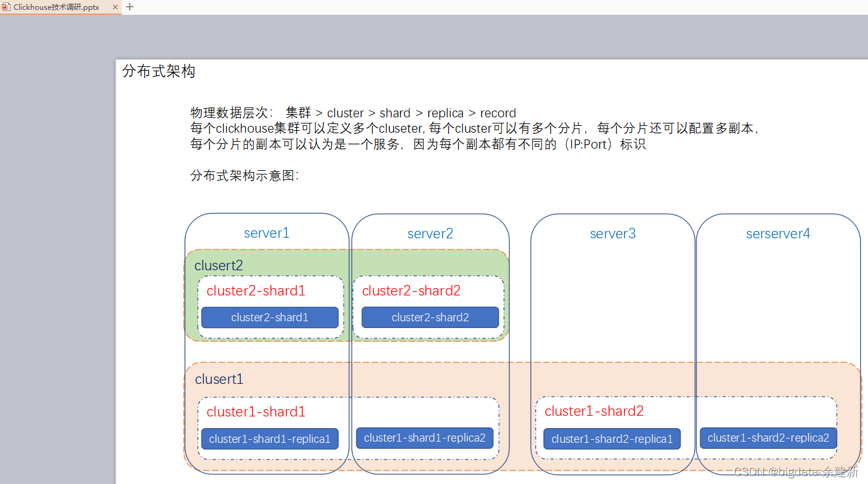Screen dimensions: 868x484
Task: Select the server1 label
Action: click(267, 233)
